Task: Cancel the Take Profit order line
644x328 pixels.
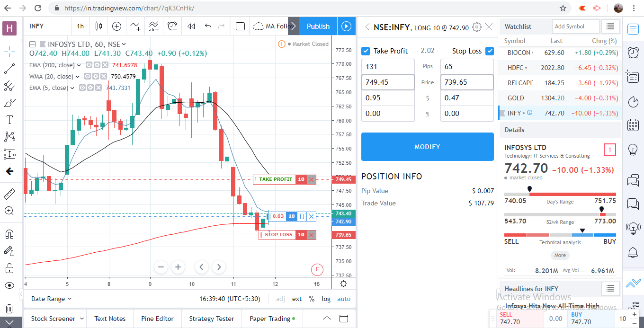Action: pos(311,179)
